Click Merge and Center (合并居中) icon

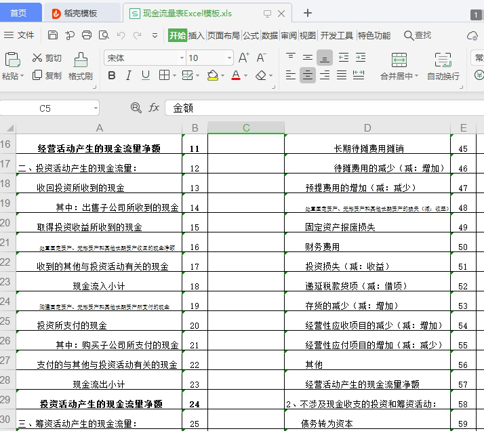399,60
